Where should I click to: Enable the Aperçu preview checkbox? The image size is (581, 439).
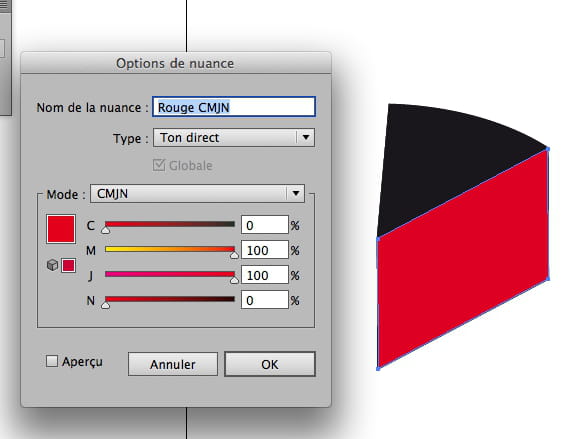[x=52, y=361]
